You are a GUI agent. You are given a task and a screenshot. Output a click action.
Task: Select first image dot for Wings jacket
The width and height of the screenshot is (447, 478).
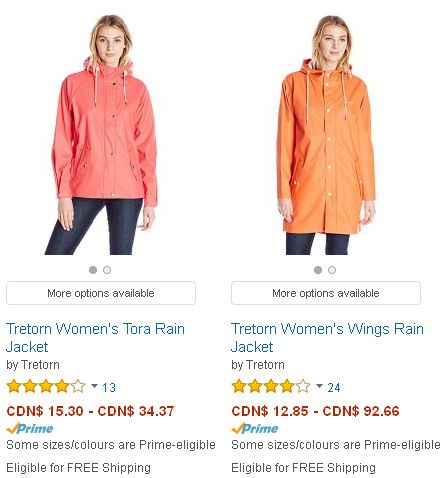click(x=318, y=270)
